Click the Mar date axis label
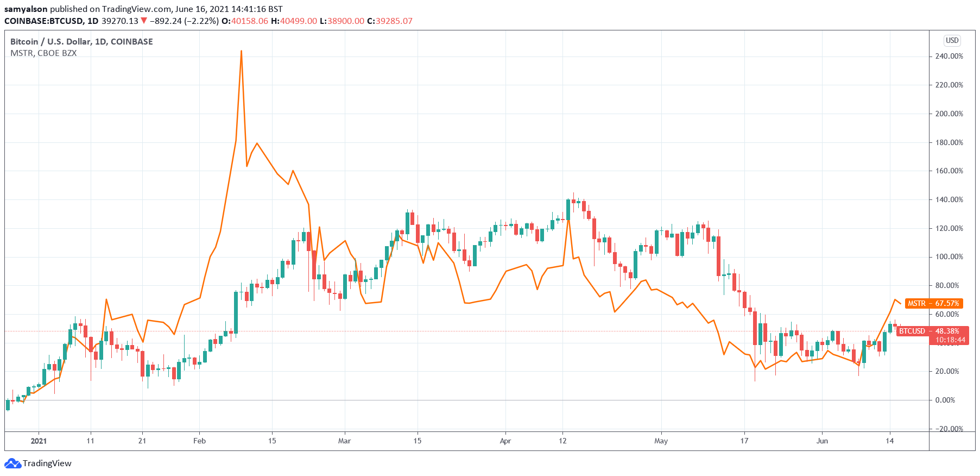Viewport: 980px width, 476px height. 344,441
